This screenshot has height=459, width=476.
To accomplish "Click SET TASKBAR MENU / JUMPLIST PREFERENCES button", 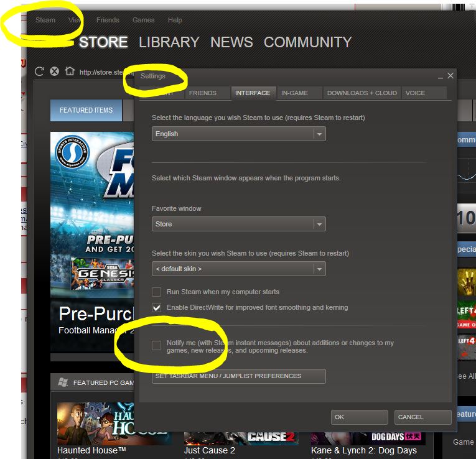I will tap(238, 376).
